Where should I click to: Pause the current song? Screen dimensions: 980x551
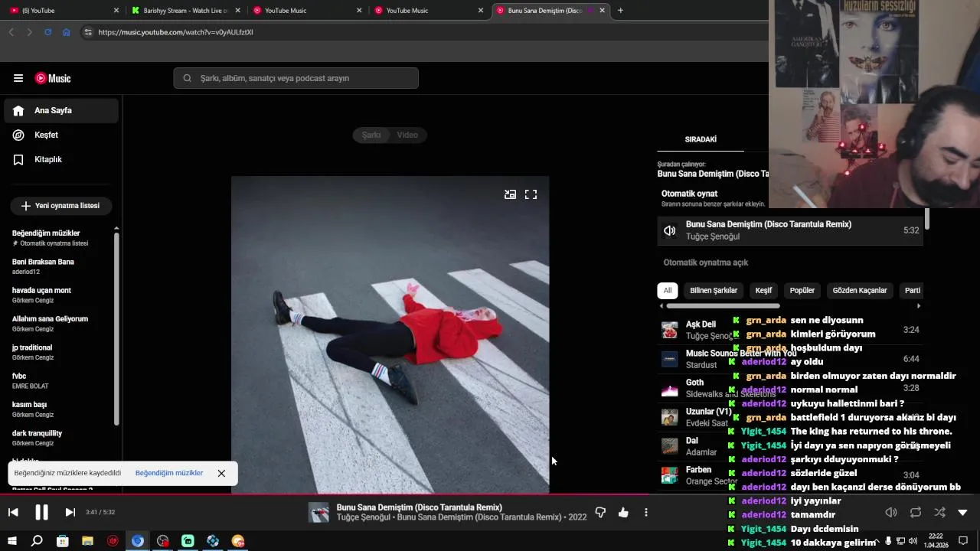tap(42, 512)
